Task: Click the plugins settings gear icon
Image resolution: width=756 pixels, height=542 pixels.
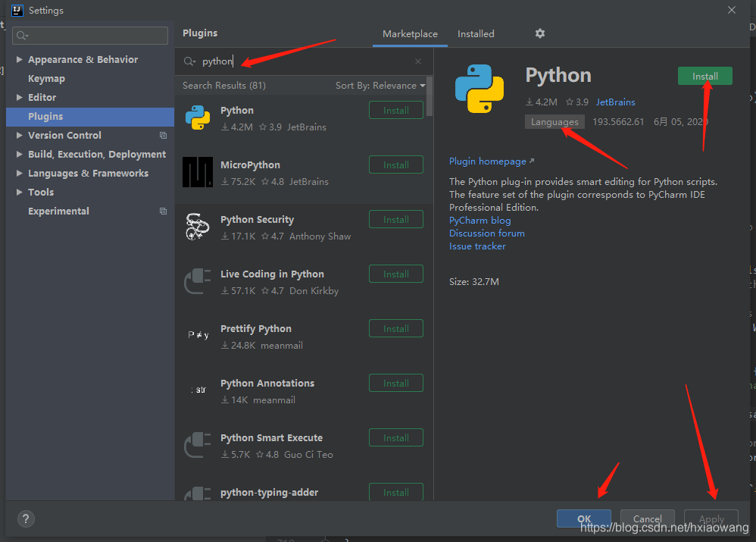Action: 540,33
